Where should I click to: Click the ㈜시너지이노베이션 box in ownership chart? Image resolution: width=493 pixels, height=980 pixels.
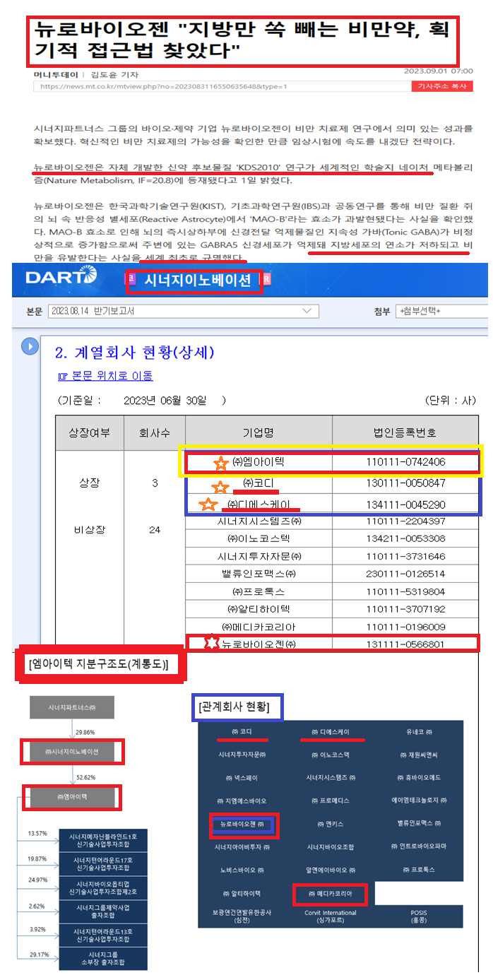coord(72,751)
